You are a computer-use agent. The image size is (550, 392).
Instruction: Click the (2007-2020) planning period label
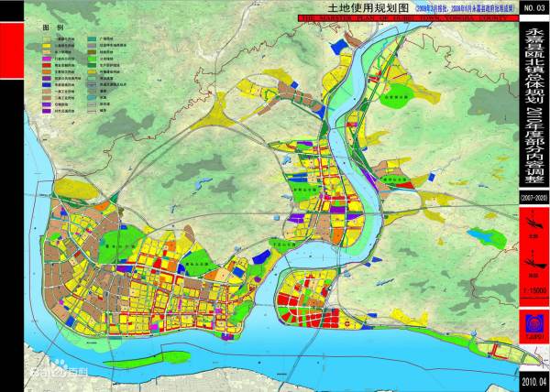click(533, 197)
